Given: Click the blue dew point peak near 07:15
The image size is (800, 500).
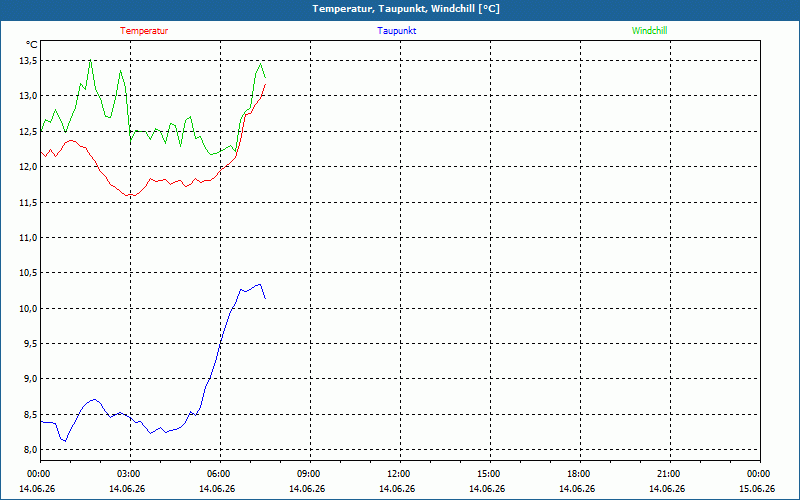Looking at the screenshot, I should point(260,284).
